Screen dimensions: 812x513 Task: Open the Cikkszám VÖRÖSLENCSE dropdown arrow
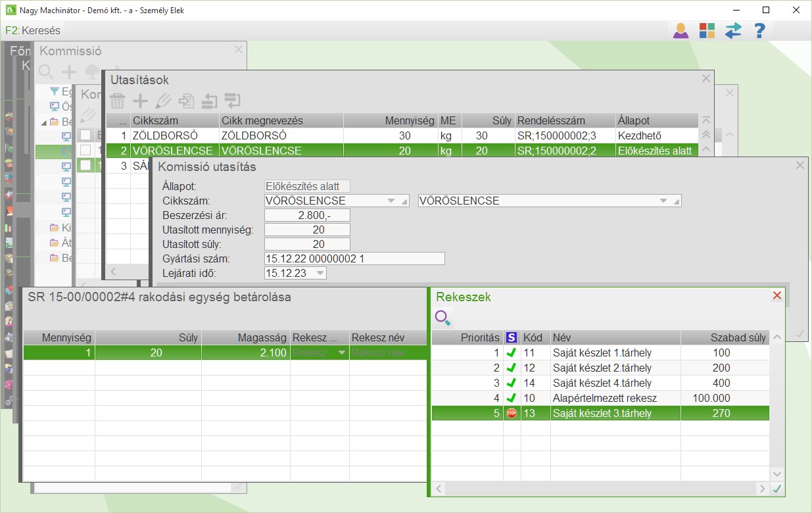tap(391, 201)
